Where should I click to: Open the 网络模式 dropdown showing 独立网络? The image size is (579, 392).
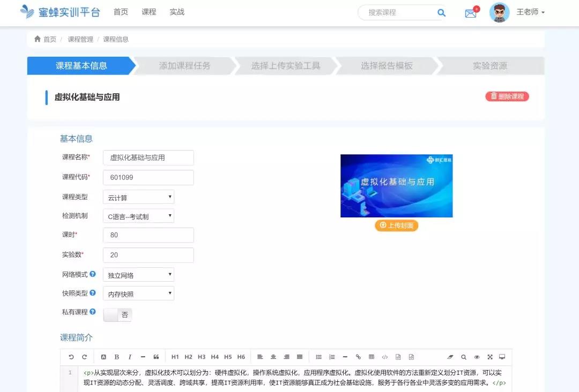tap(138, 274)
